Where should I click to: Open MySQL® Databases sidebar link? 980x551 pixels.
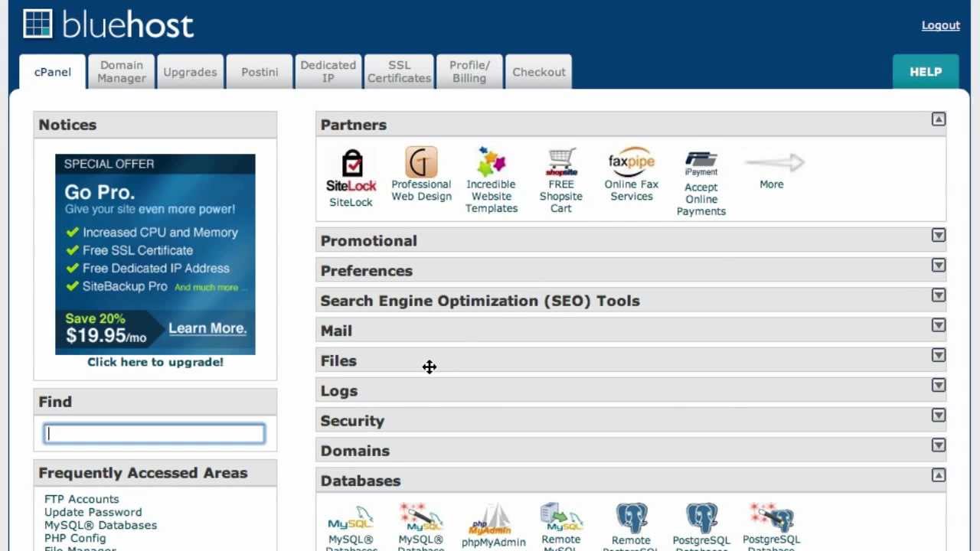100,525
